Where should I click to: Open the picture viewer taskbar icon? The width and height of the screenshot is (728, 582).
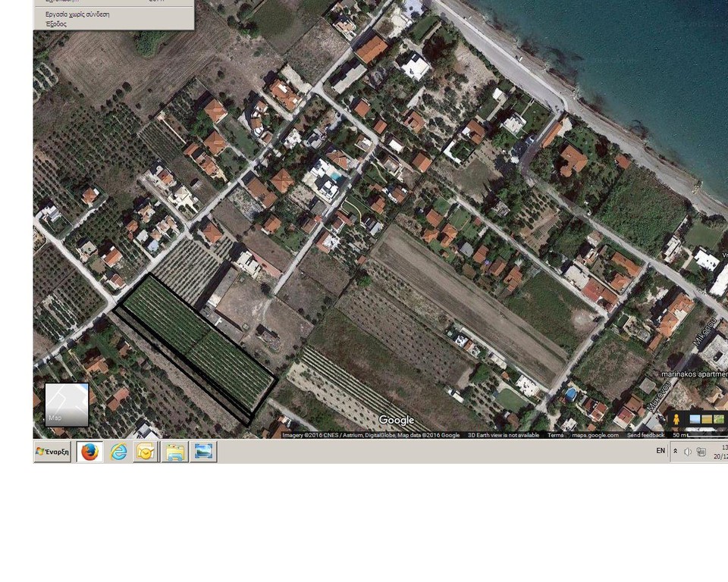point(203,452)
